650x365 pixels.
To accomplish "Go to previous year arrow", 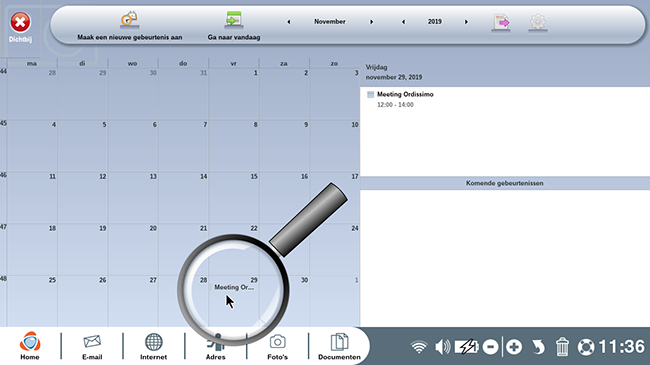I will 403,22.
